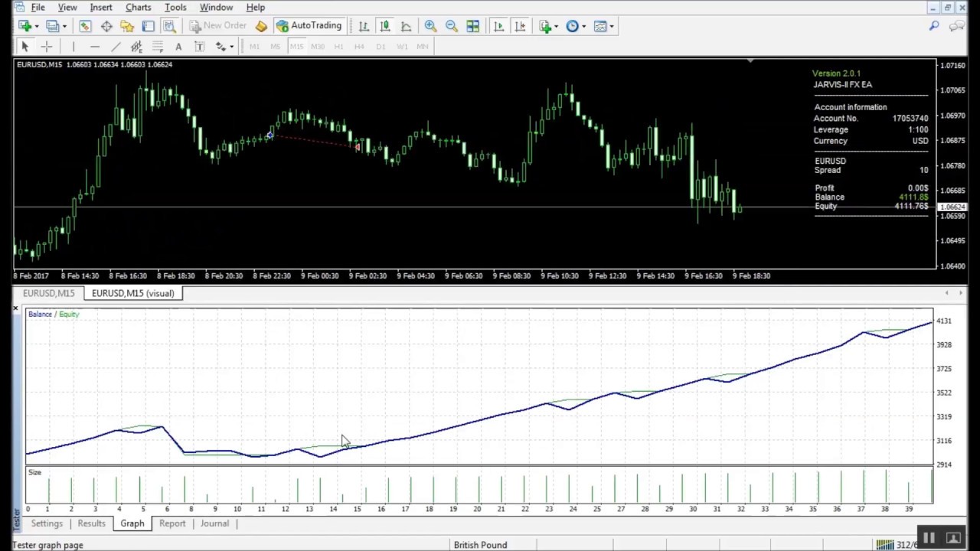Screen dimensions: 980x551
Task: Click the Balance 4111.8$ value
Action: (x=913, y=197)
